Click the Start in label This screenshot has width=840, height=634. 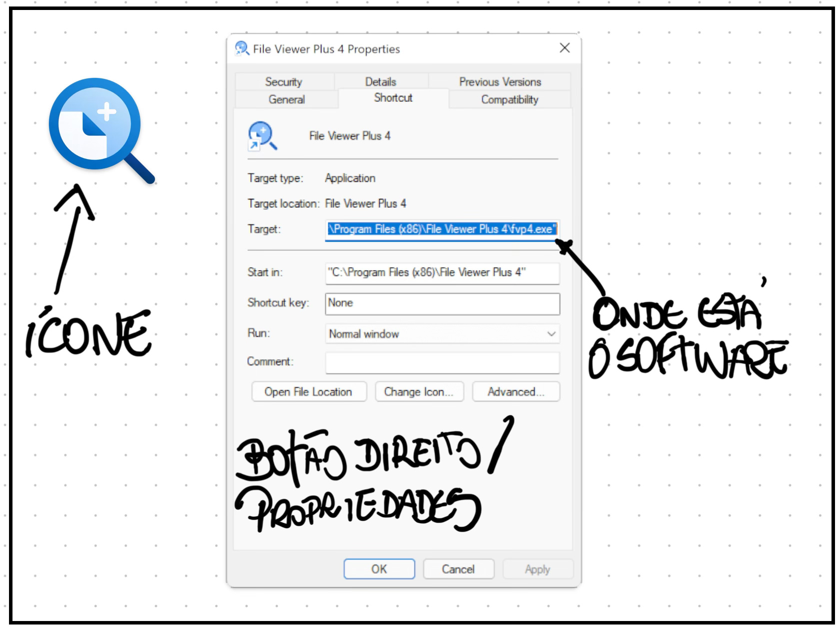coord(265,272)
